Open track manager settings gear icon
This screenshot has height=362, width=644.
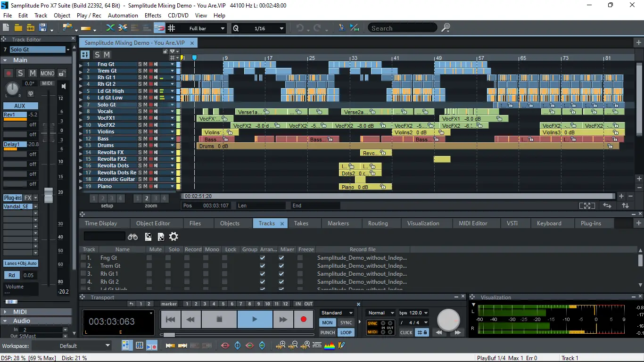[x=173, y=237]
